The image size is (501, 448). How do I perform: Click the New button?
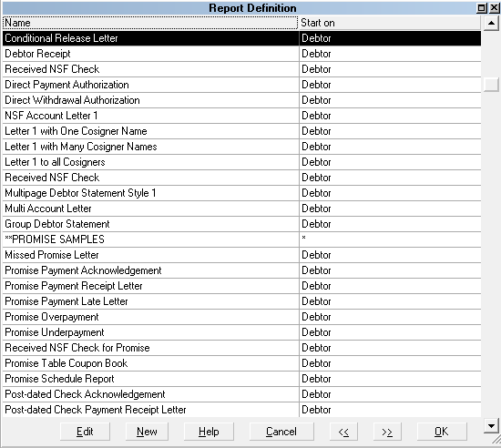pyautogui.click(x=147, y=432)
